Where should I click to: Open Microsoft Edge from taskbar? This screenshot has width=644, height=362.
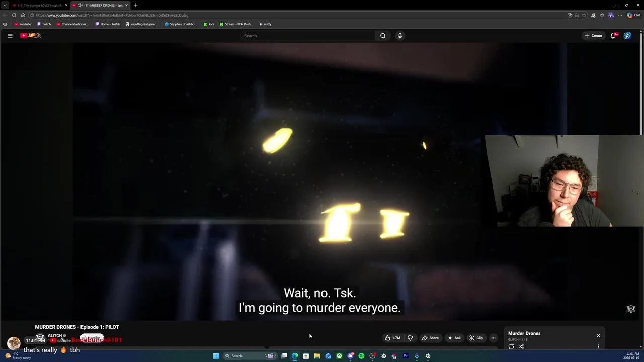coord(295,356)
